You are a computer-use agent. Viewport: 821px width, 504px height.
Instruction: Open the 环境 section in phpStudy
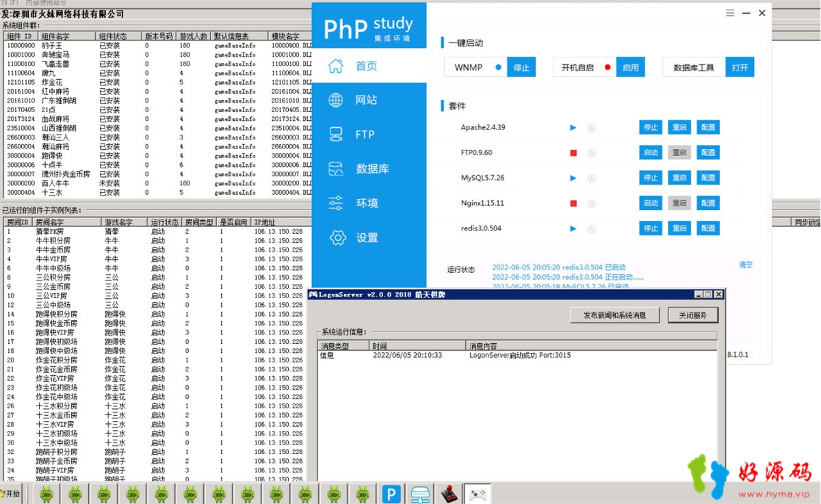[x=368, y=203]
